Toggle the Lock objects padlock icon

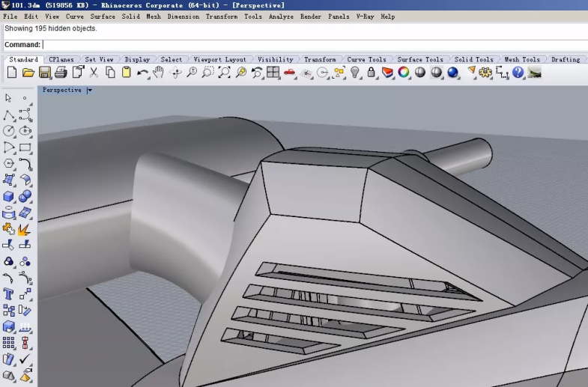(371, 73)
